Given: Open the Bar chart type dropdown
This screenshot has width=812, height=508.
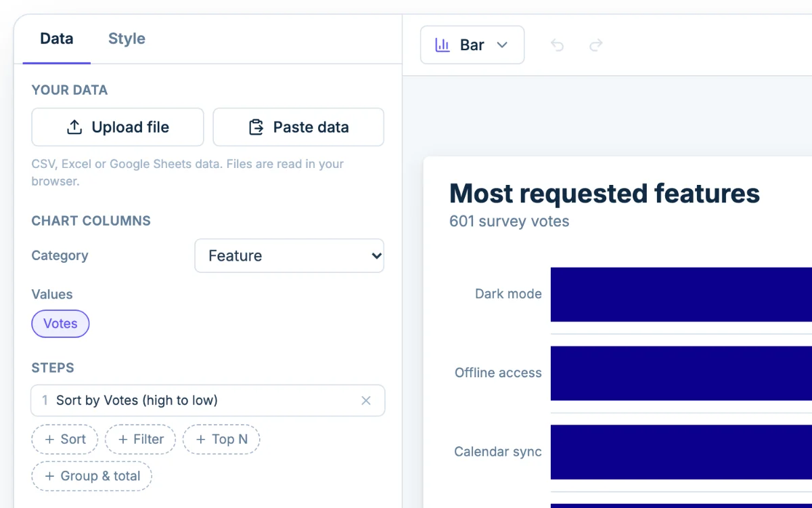Looking at the screenshot, I should 472,45.
